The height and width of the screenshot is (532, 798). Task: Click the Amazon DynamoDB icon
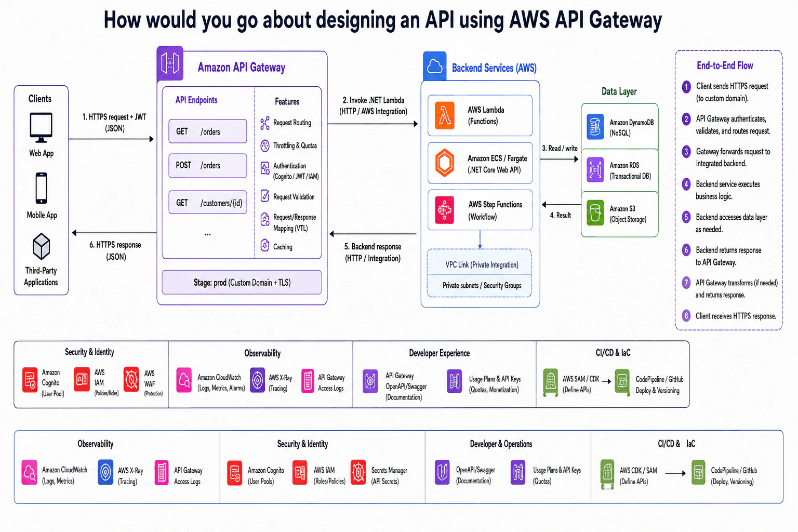pos(595,127)
